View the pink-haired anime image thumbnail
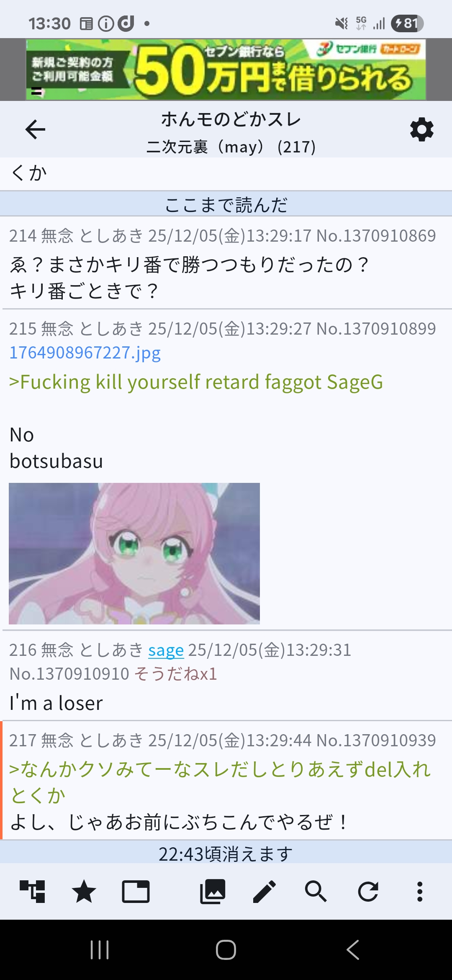Viewport: 452px width, 980px height. pos(134,553)
